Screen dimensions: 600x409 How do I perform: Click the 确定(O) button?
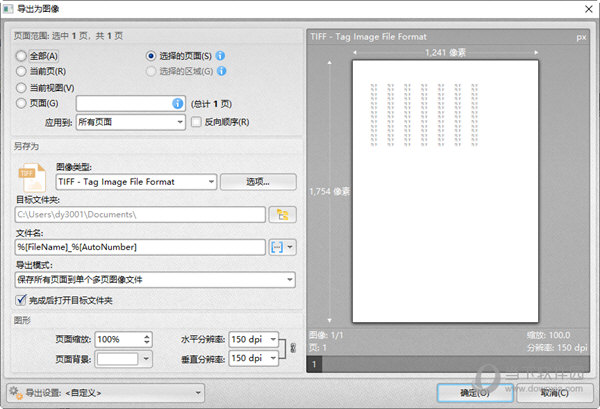475,393
